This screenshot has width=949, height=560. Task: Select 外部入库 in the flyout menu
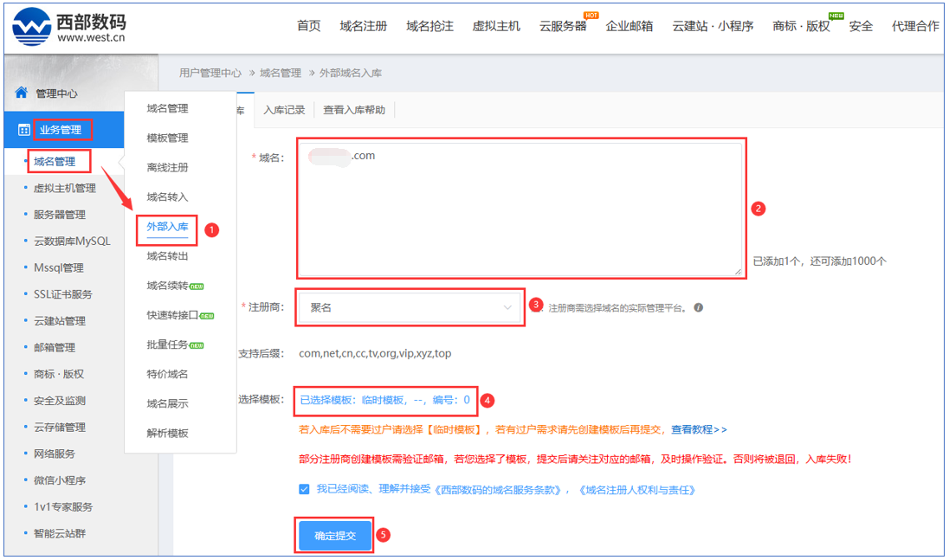pyautogui.click(x=167, y=227)
